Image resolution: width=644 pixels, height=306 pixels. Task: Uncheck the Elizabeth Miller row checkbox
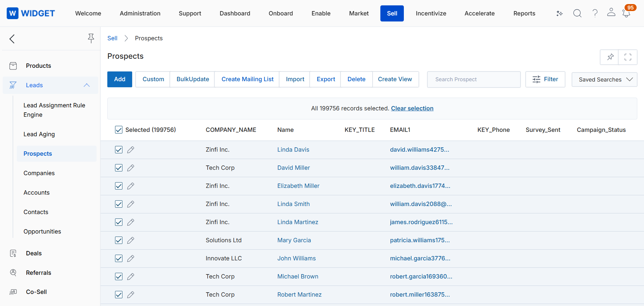pyautogui.click(x=119, y=186)
